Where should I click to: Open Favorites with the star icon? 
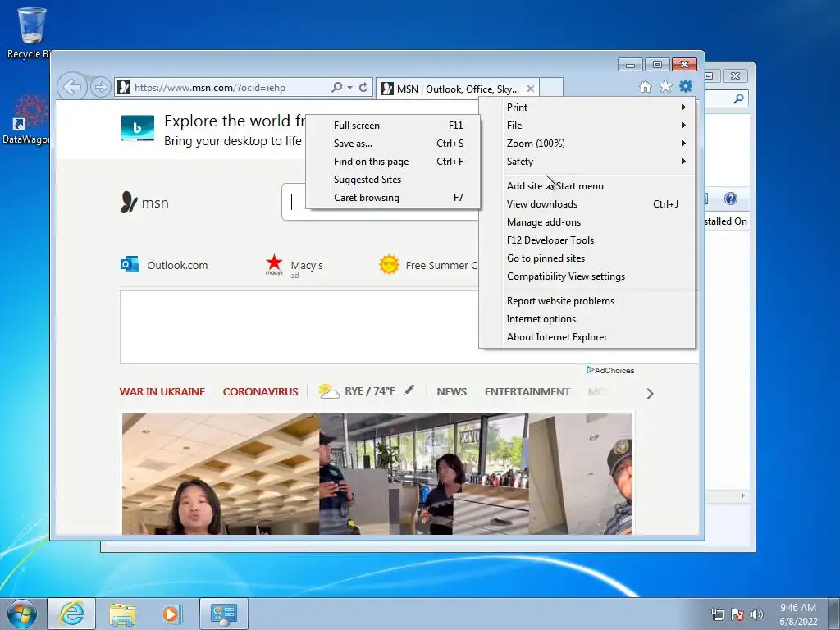click(665, 86)
